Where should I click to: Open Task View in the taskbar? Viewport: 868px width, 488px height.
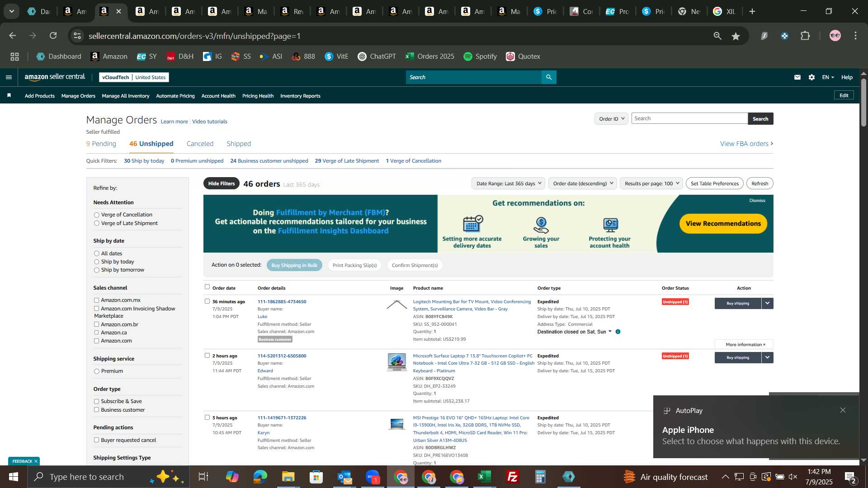click(x=203, y=477)
